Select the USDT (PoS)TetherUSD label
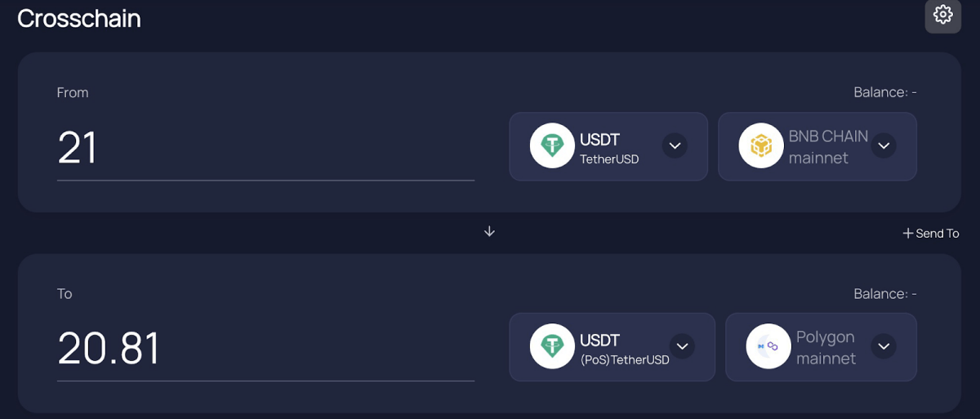This screenshot has height=419, width=980. pyautogui.click(x=625, y=349)
